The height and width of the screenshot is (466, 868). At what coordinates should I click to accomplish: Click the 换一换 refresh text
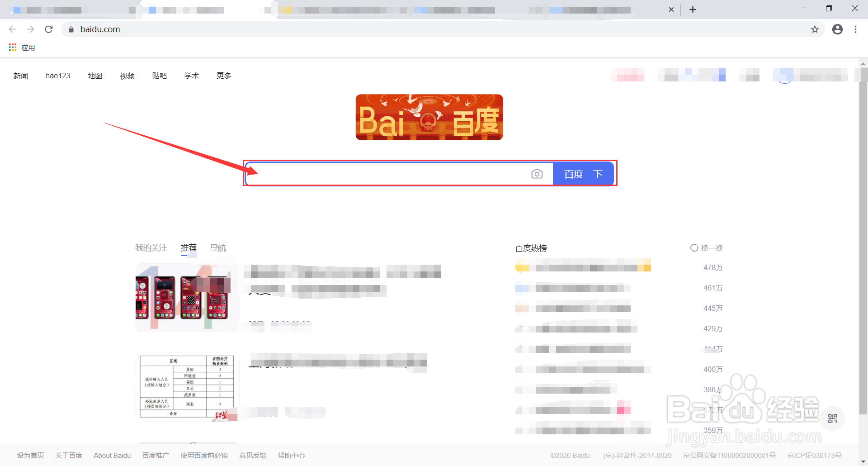pos(712,248)
